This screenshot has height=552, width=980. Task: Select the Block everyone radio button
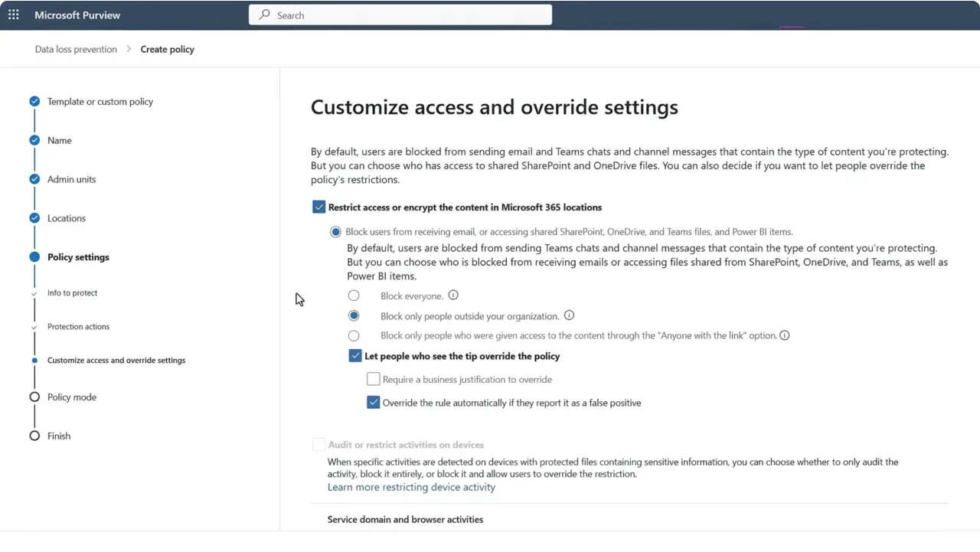(354, 296)
